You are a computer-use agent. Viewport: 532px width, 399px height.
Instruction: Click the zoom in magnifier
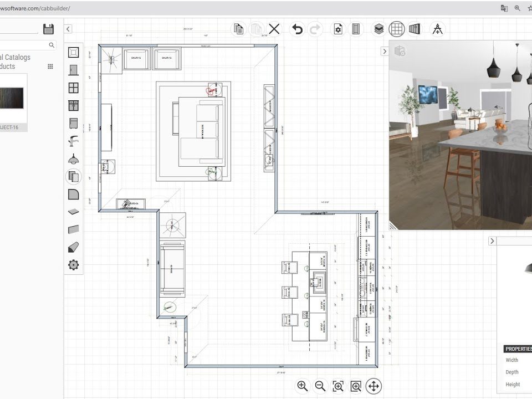pos(302,386)
